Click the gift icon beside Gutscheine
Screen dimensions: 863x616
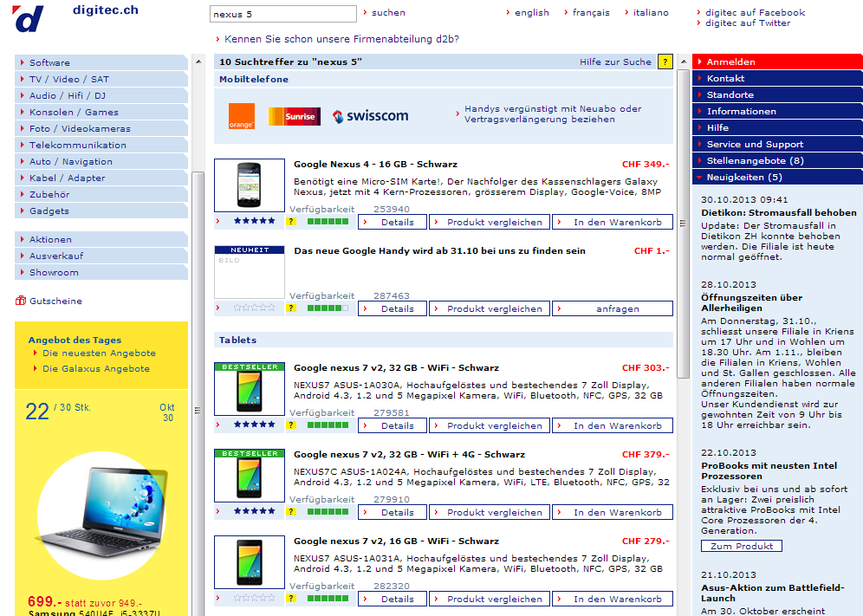(x=21, y=301)
